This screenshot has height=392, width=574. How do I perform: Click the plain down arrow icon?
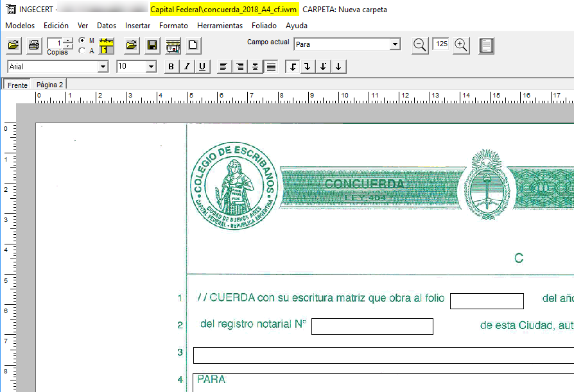(x=338, y=67)
